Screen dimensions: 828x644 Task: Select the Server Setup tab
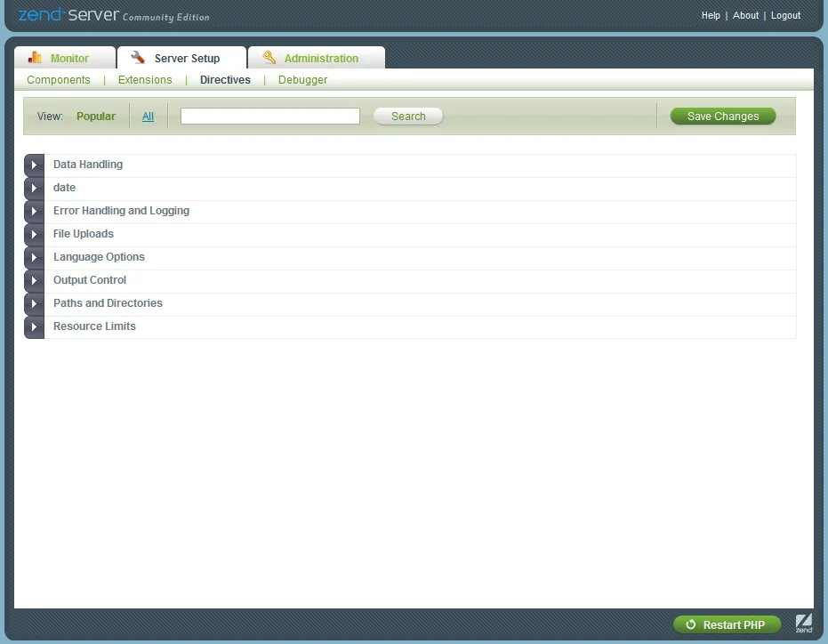point(181,58)
